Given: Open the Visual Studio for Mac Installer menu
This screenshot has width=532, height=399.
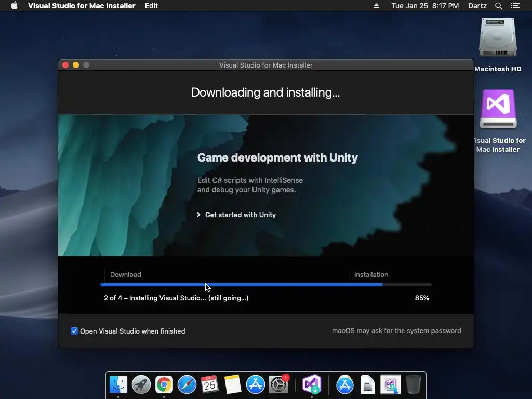Looking at the screenshot, I should (x=82, y=6).
